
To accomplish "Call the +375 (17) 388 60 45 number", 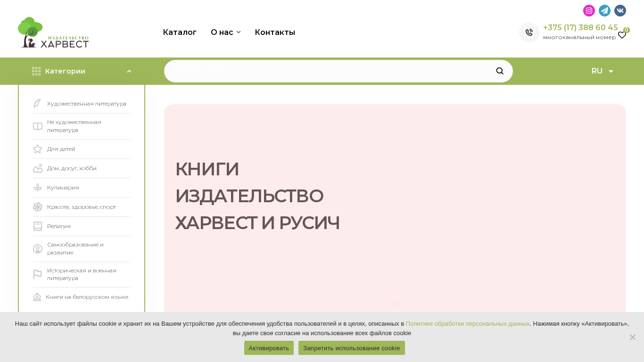I will coord(580,27).
